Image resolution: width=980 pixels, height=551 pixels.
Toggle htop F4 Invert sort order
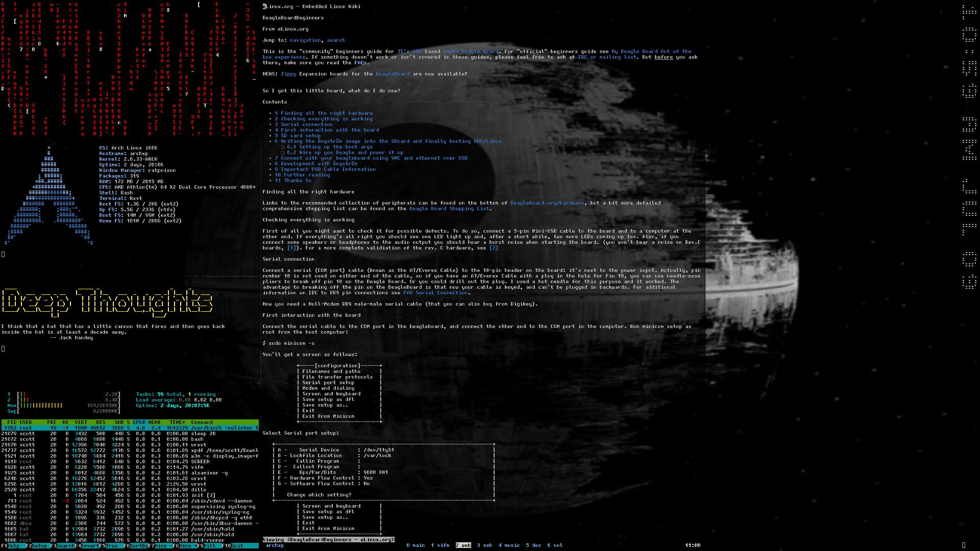(x=87, y=546)
